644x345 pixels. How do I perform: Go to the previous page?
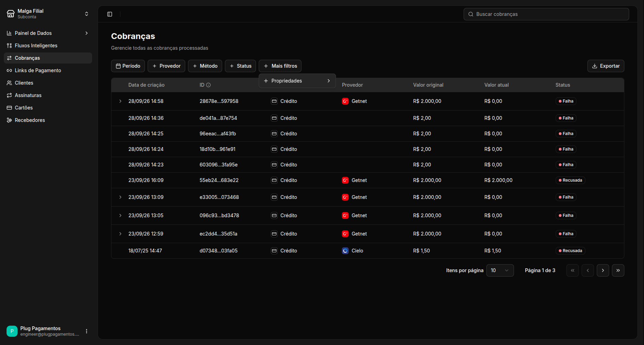click(x=588, y=270)
